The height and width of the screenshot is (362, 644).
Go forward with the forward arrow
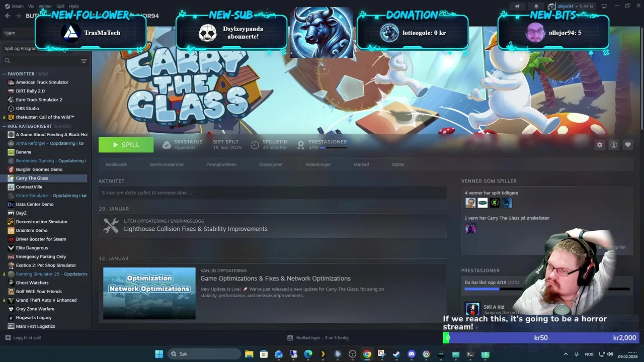tap(18, 16)
